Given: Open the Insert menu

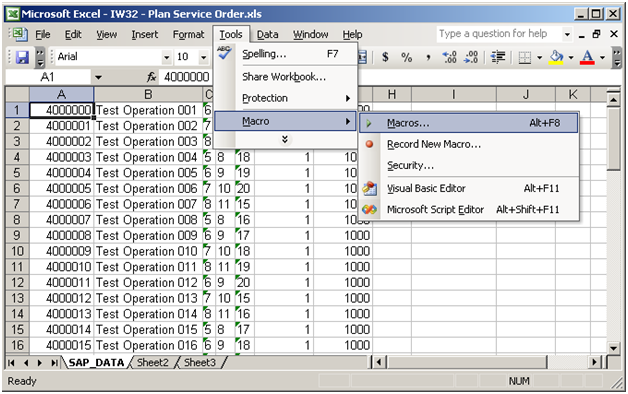Looking at the screenshot, I should (x=145, y=35).
